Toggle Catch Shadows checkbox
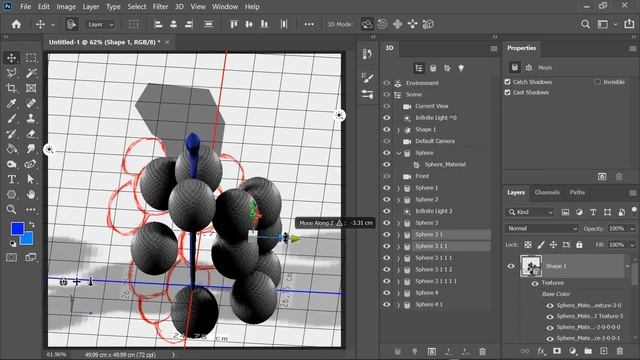Viewport: 640px width, 360px height. coord(507,82)
